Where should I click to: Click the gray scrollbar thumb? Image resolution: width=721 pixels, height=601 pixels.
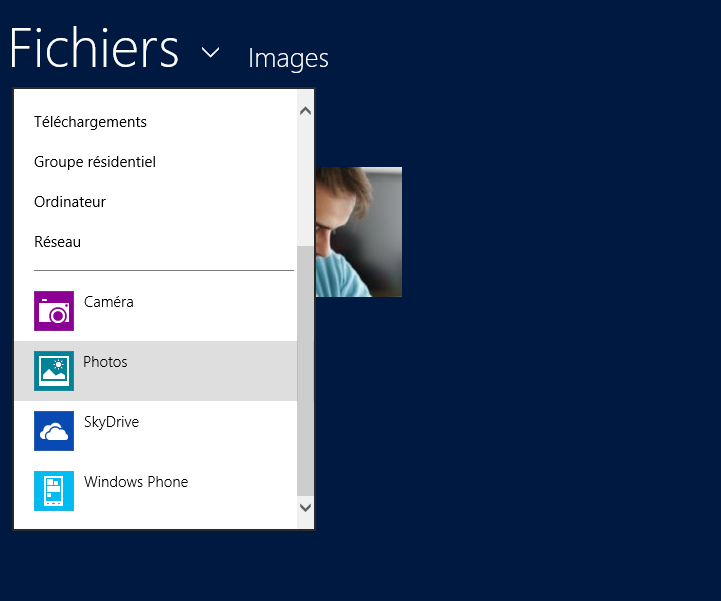pos(306,370)
